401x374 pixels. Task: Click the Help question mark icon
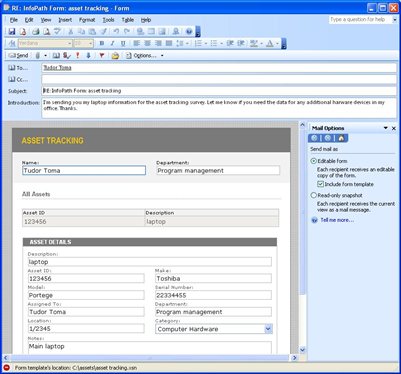189,31
